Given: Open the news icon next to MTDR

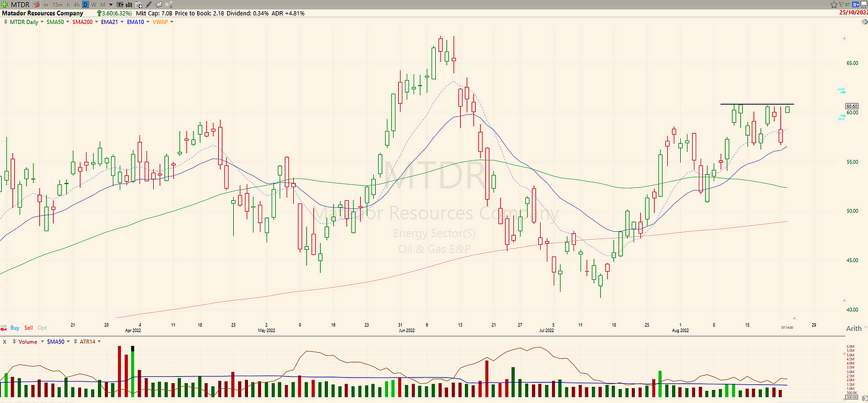Looking at the screenshot, I should [36, 5].
